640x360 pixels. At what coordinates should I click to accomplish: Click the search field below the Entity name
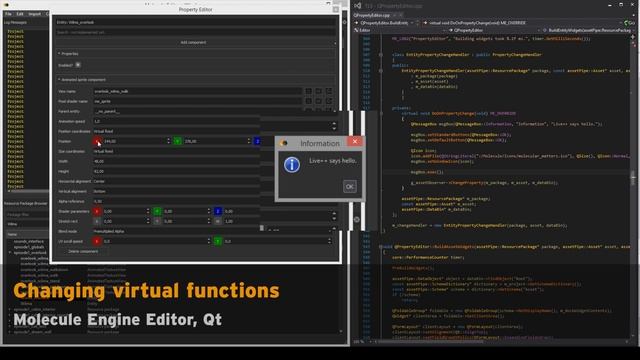click(x=195, y=32)
